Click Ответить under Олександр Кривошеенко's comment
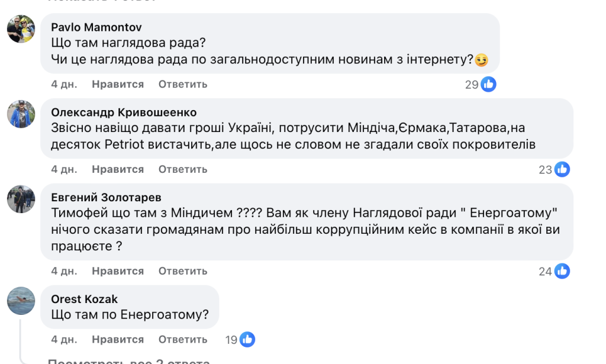This screenshot has width=606, height=364. click(182, 169)
